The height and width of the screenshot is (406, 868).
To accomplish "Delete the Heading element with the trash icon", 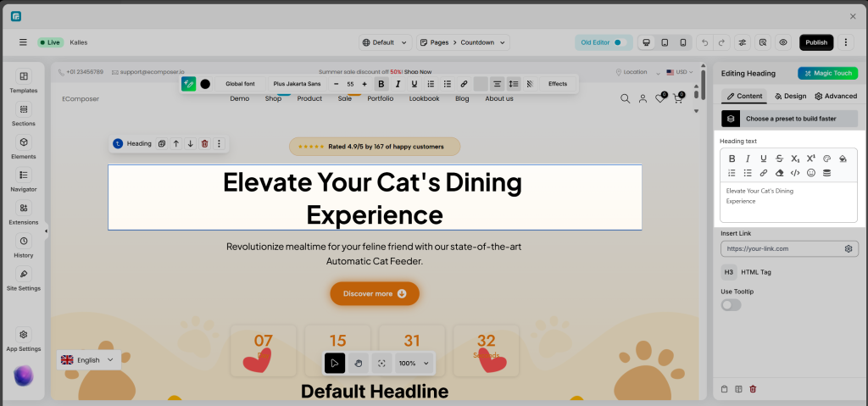I will click(204, 144).
